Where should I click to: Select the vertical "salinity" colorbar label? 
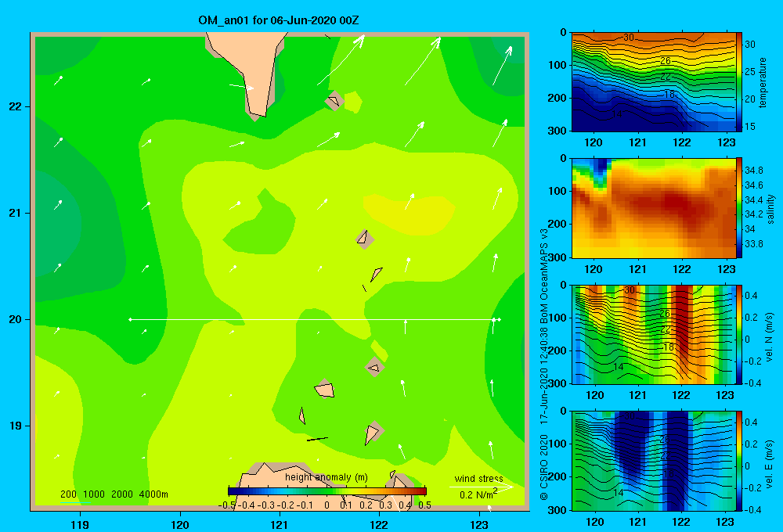(770, 209)
